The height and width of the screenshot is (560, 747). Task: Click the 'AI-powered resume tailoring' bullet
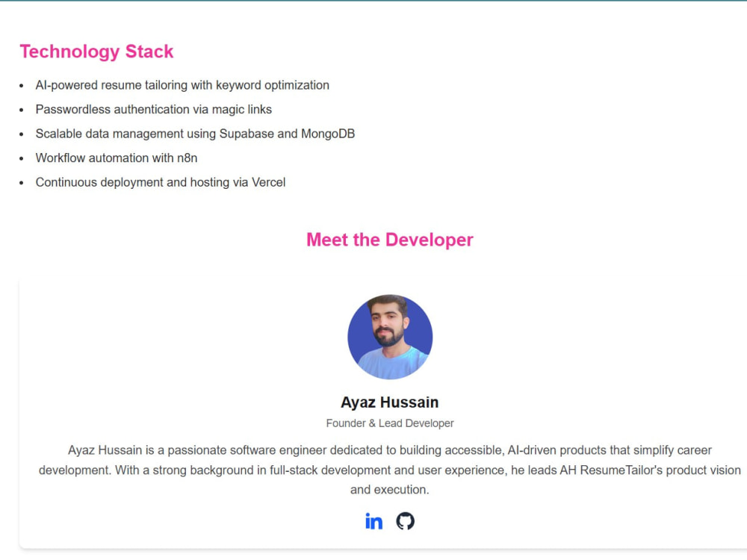point(182,85)
